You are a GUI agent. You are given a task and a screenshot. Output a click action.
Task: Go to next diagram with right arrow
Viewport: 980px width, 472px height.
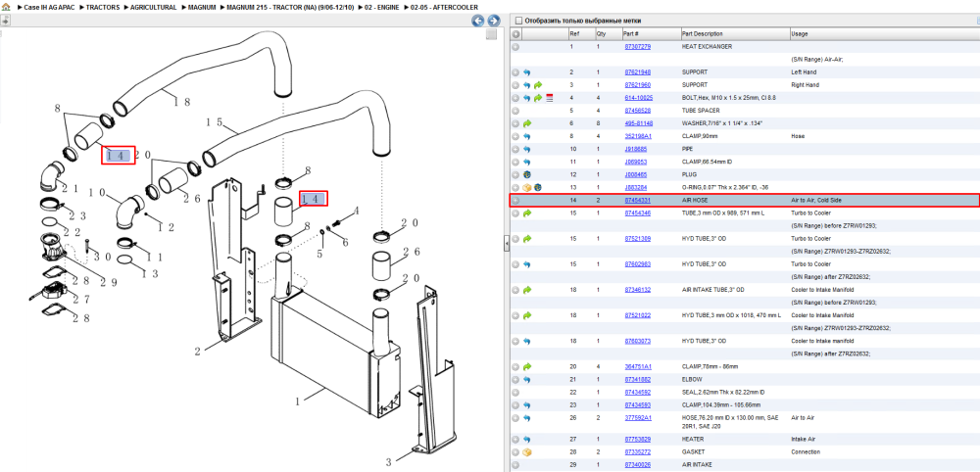[494, 21]
